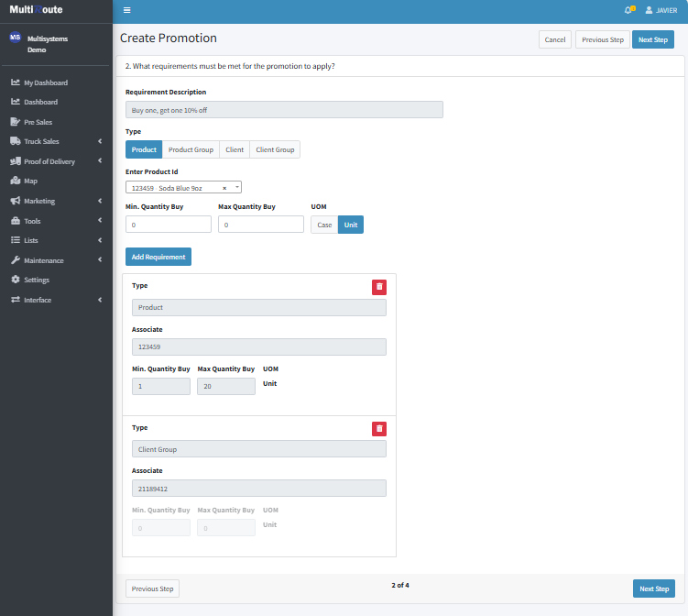Delete the Client Group requirement with trash icon
Image resolution: width=688 pixels, height=616 pixels.
[379, 429]
